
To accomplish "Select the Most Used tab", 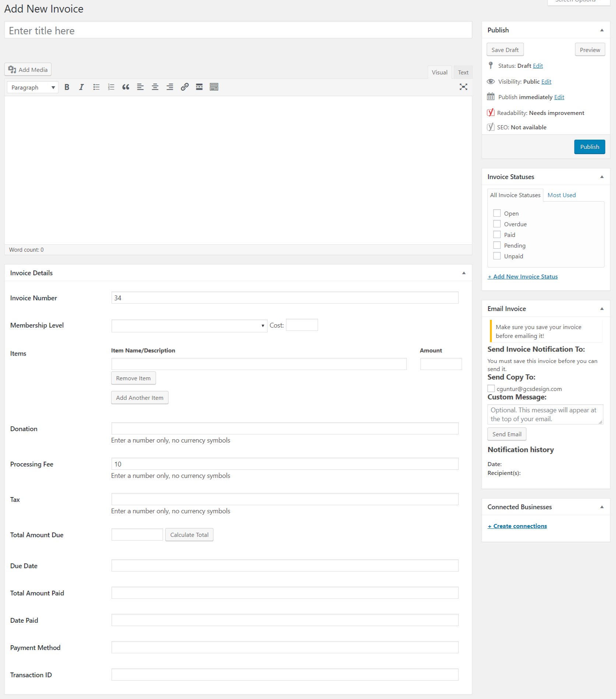I will [562, 195].
